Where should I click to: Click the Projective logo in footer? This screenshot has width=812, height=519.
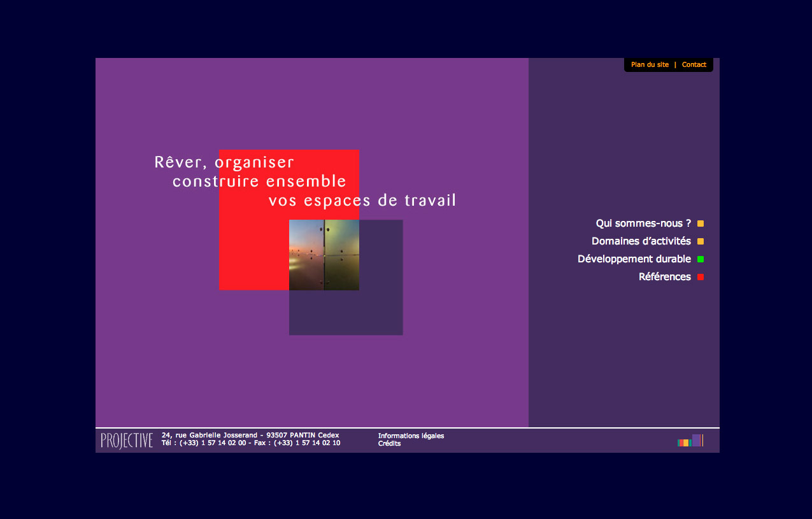127,440
